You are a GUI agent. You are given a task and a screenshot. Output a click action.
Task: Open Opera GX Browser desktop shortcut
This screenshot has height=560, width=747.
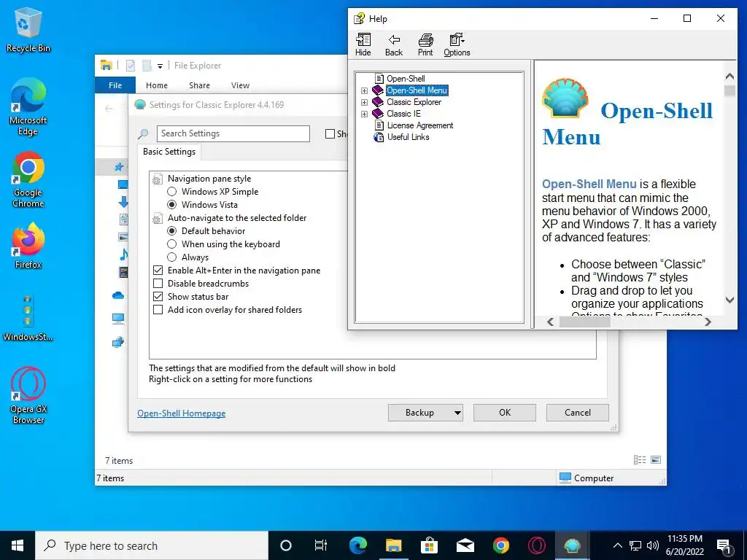(28, 395)
